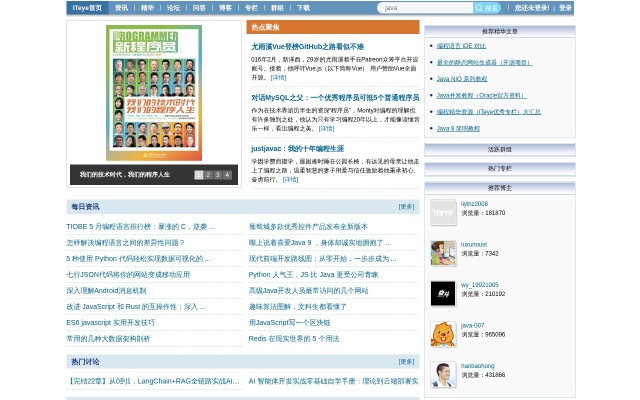
Task: Open luxurioust's cartoon avatar
Action: click(443, 253)
